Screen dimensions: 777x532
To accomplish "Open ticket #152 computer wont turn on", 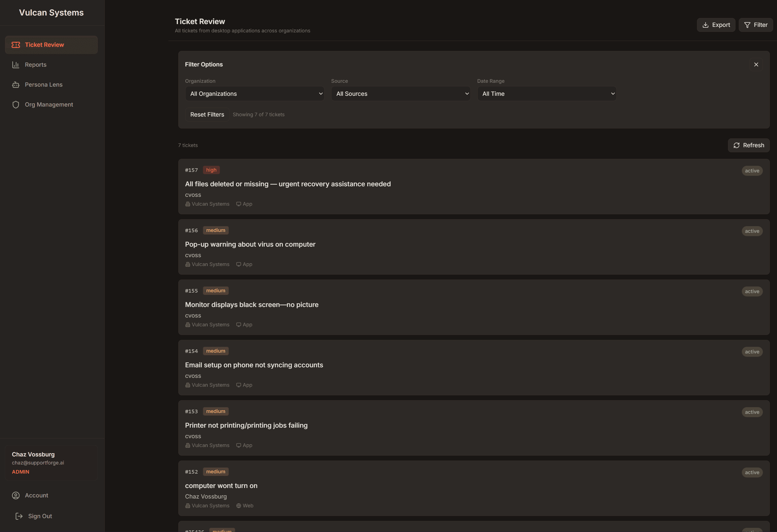I will [221, 485].
